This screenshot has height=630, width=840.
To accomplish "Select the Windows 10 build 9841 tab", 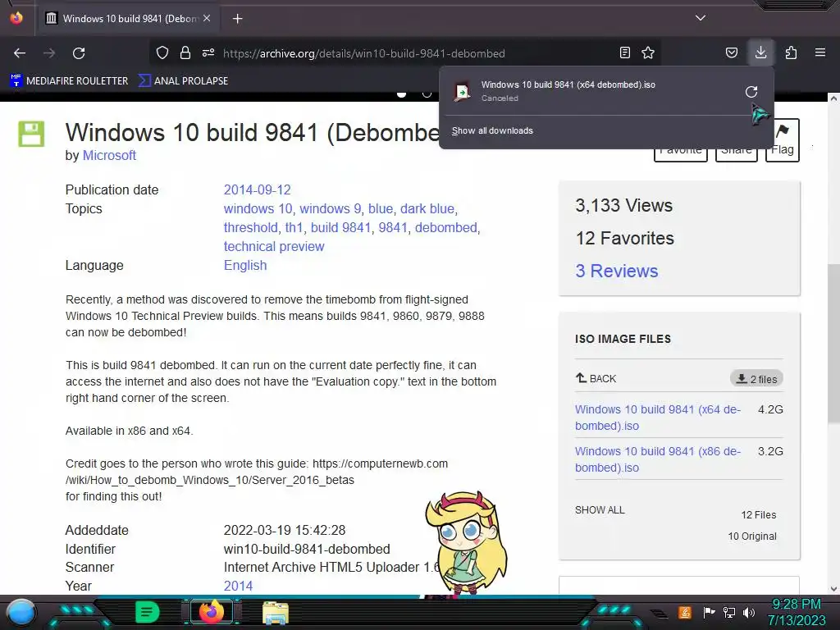I will (x=127, y=19).
